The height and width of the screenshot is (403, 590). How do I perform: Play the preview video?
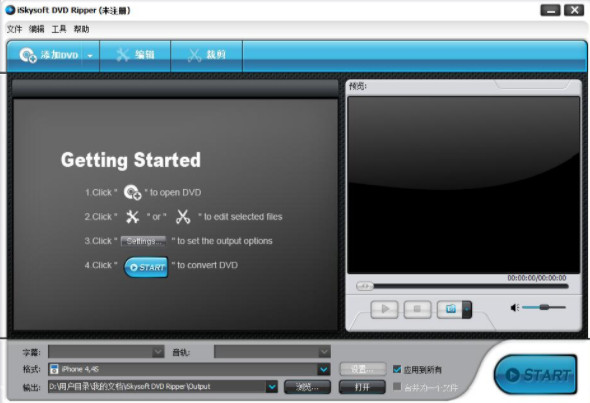[384, 309]
